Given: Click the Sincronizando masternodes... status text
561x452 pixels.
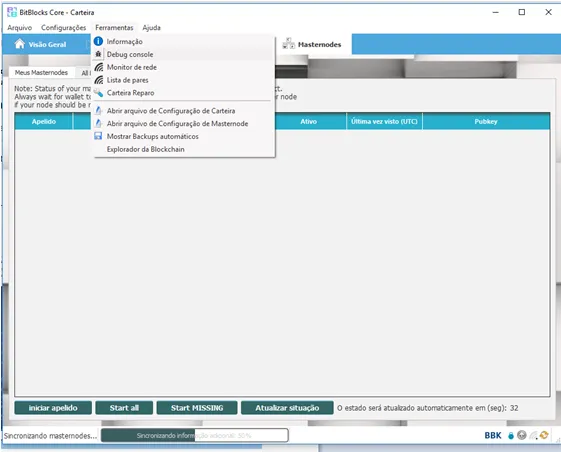Looking at the screenshot, I should tap(50, 436).
